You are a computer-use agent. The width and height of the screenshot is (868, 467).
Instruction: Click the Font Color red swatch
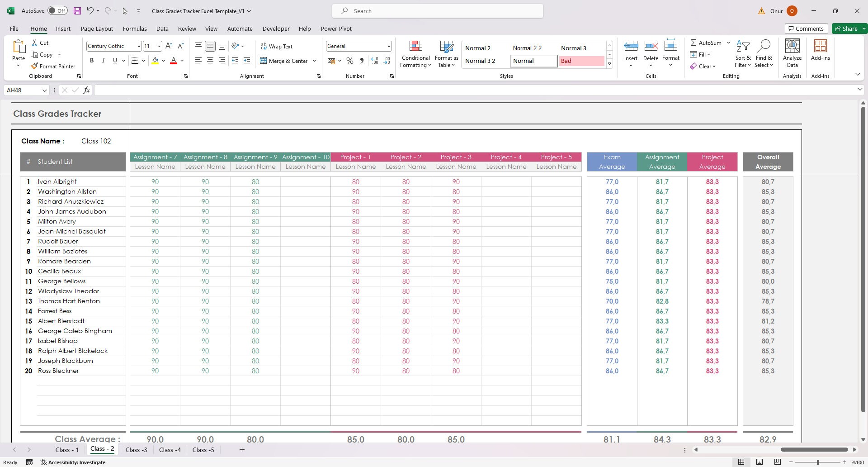[x=173, y=63]
